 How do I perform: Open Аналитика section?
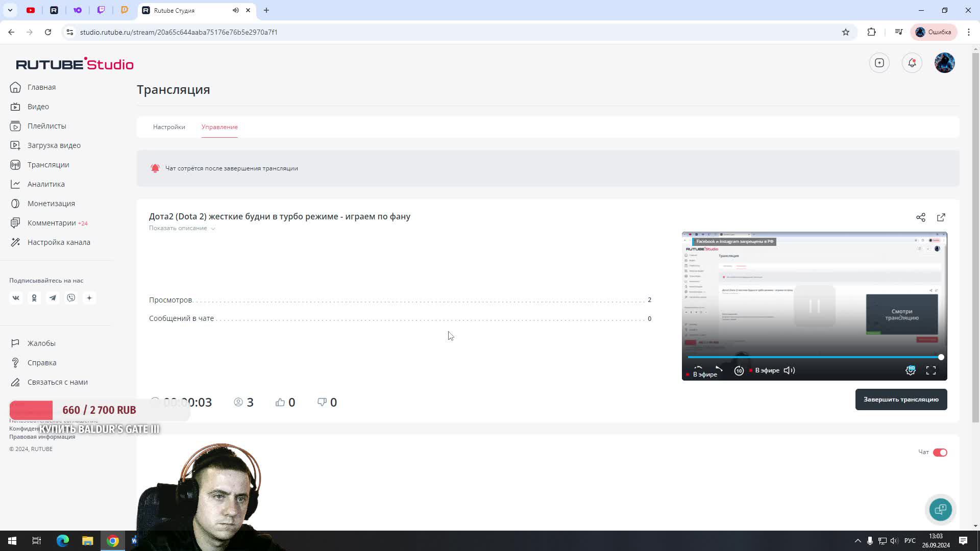[37, 184]
